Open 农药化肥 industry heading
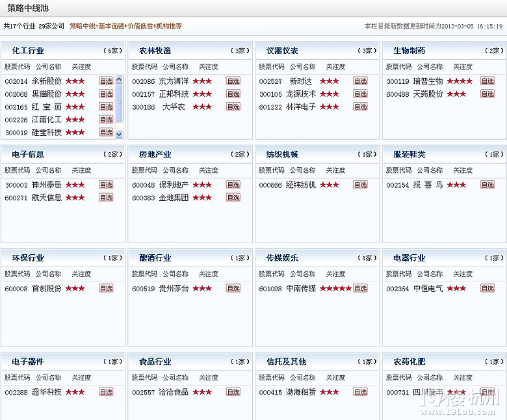Viewport: 507px width, 420px height. [x=409, y=361]
